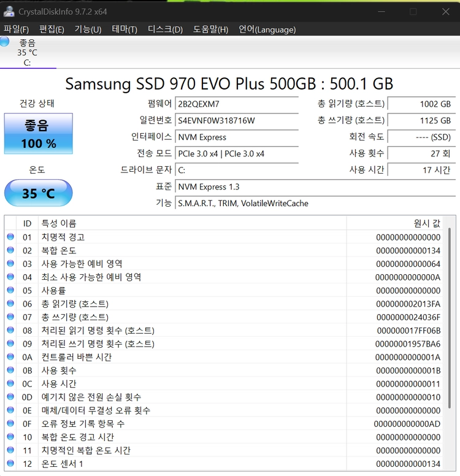This screenshot has height=476, width=460.
Task: Click the power on count value 27 회
Action: pos(422,153)
